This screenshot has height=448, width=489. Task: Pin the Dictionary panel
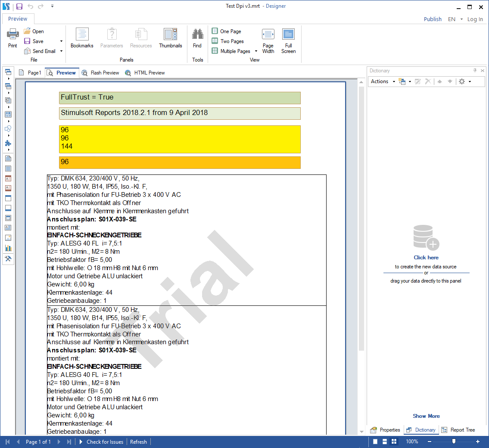[475, 71]
